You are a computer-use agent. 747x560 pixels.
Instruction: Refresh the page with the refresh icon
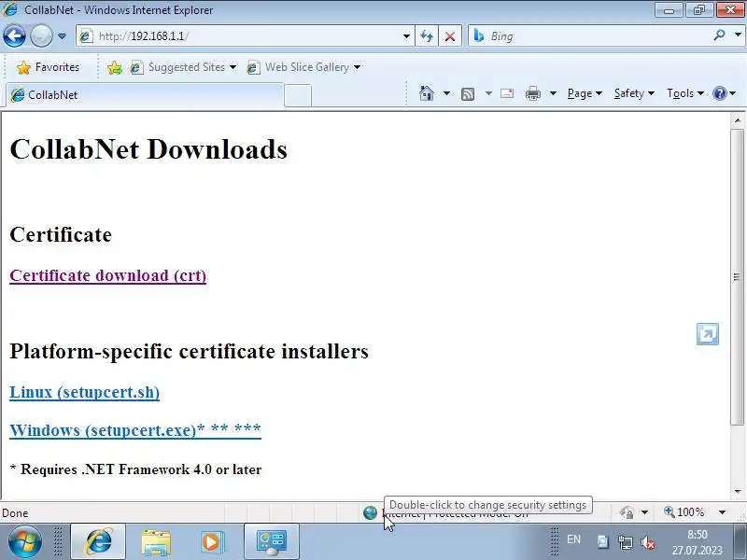[x=427, y=36]
